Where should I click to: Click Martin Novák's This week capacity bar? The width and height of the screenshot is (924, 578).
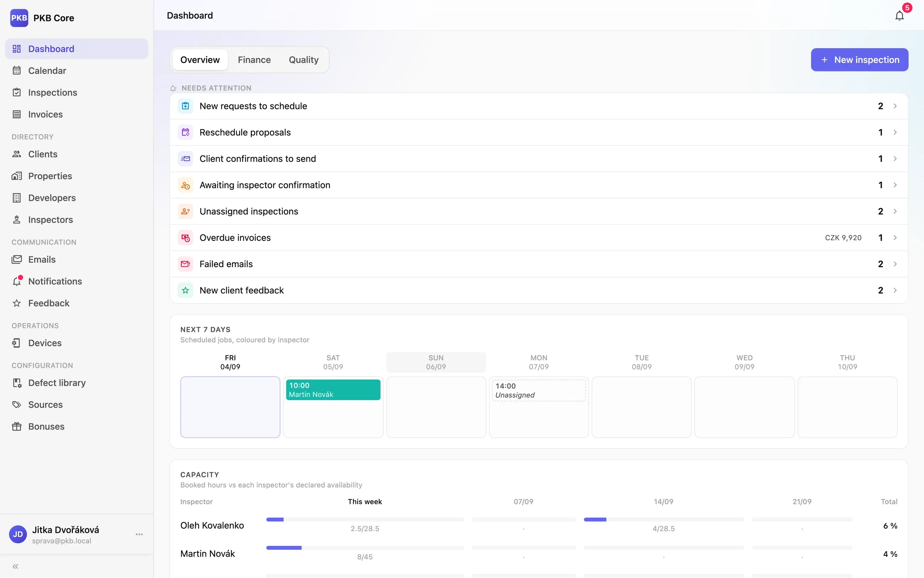coord(365,548)
